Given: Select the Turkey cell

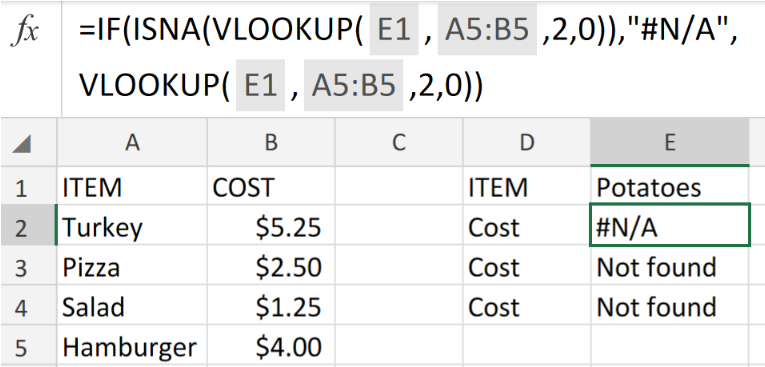Looking at the screenshot, I should pos(132,226).
